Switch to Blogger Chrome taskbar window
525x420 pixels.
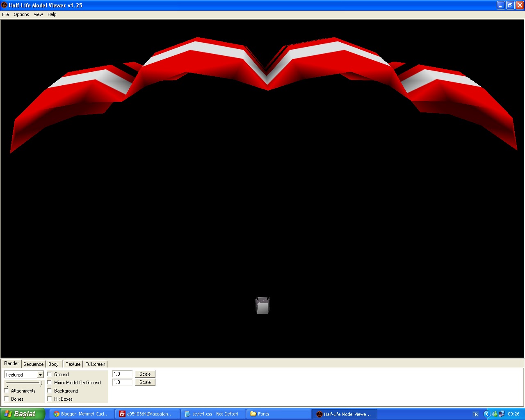[82, 414]
